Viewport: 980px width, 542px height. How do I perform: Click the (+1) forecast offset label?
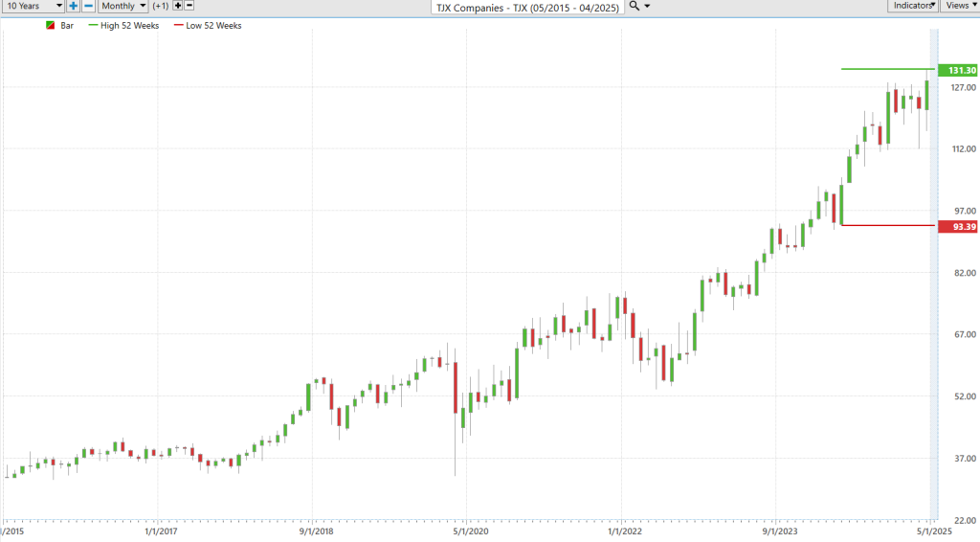(161, 6)
